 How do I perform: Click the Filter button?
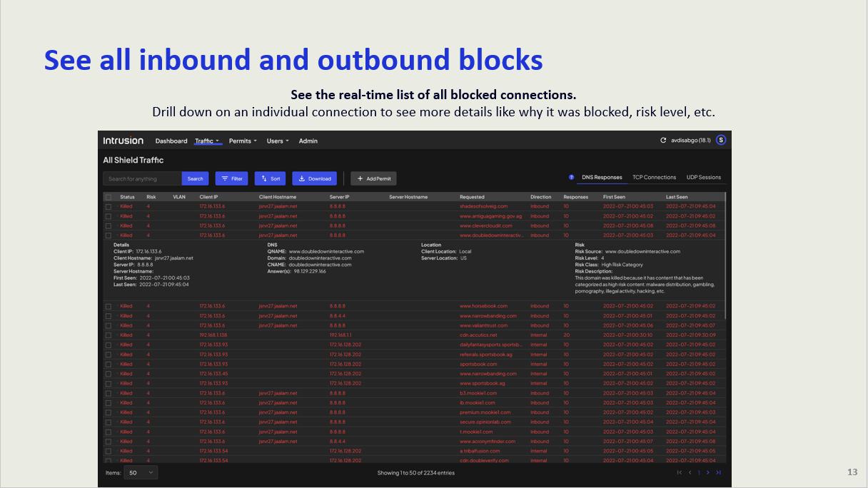[232, 179]
